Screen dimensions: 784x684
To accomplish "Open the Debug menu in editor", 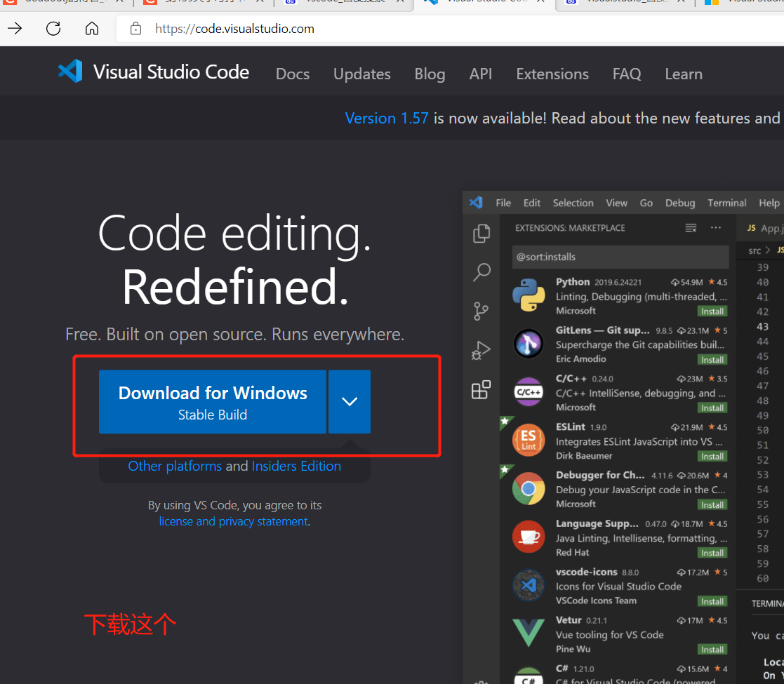I will 680,203.
